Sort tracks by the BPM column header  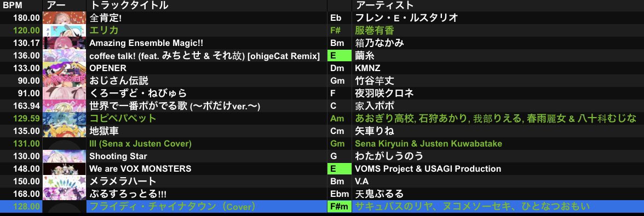pyautogui.click(x=13, y=5)
